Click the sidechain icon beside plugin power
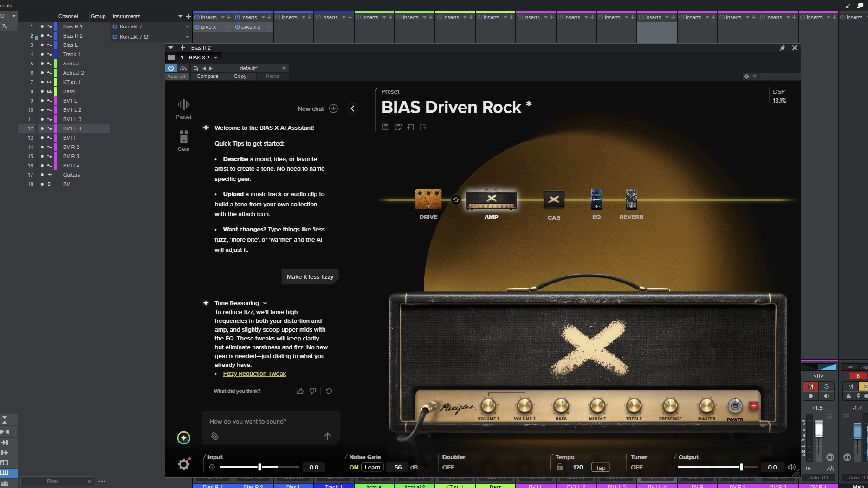 183,68
